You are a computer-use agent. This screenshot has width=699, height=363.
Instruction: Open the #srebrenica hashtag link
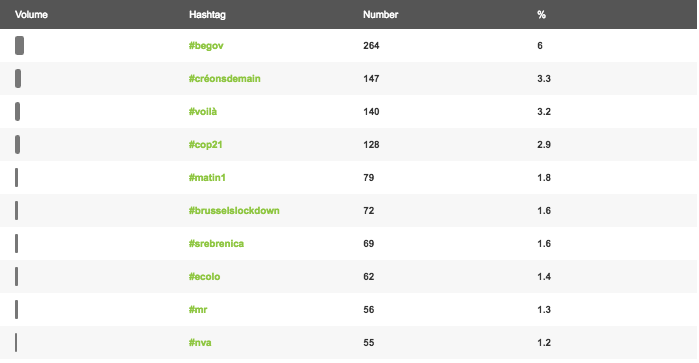click(216, 244)
